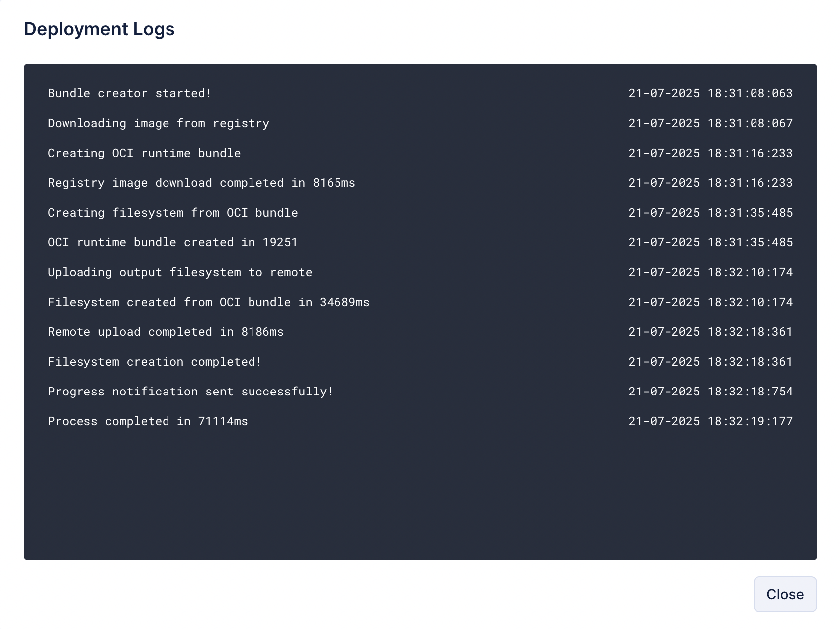Select "Creating filesystem from OCI bundle" message
The height and width of the screenshot is (629, 840).
click(173, 213)
